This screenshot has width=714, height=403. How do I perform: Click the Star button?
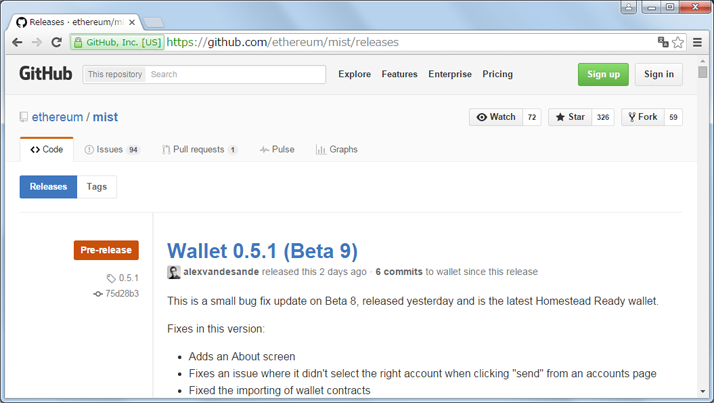pyautogui.click(x=570, y=117)
